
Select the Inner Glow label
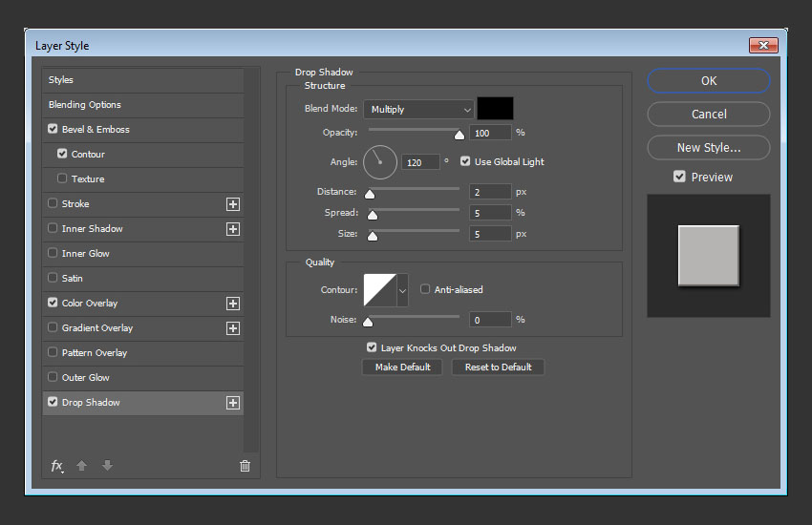tap(86, 254)
